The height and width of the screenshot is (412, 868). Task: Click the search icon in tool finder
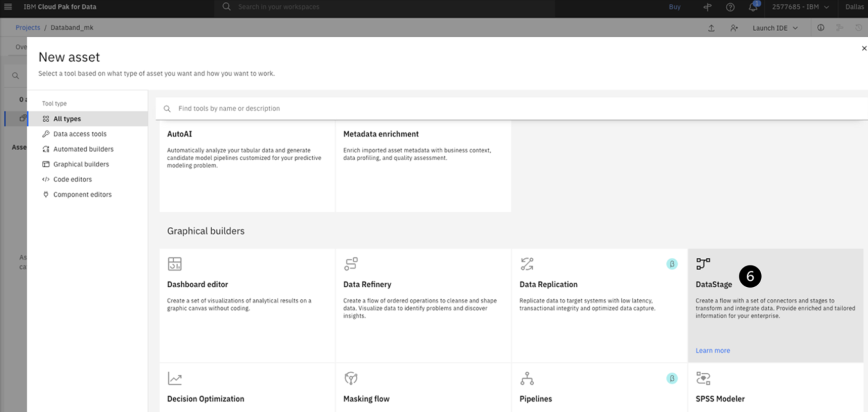pos(167,109)
